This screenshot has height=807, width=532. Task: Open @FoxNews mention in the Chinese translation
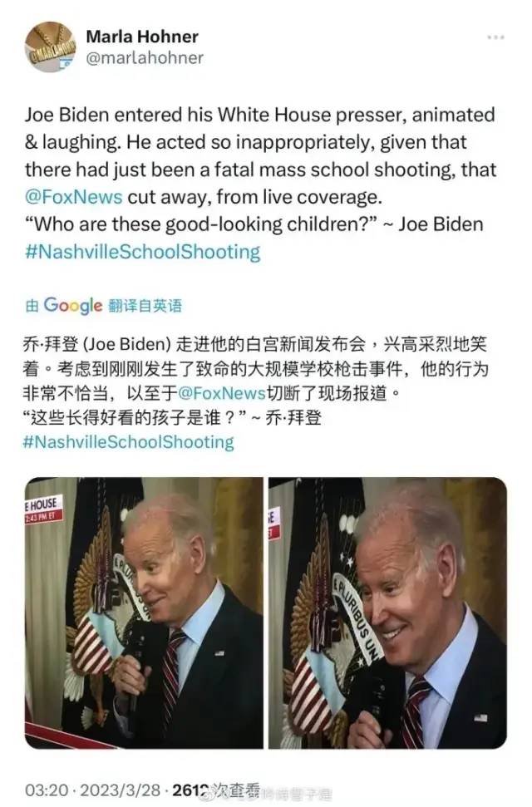pos(221,393)
